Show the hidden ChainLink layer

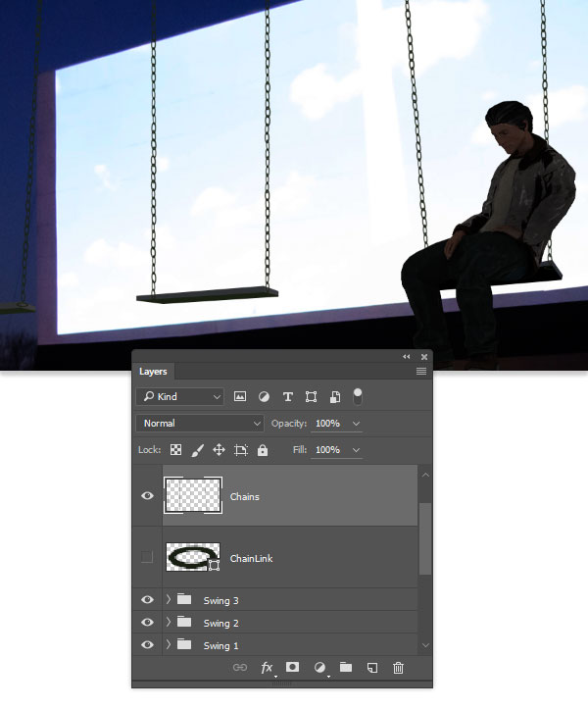coord(147,557)
